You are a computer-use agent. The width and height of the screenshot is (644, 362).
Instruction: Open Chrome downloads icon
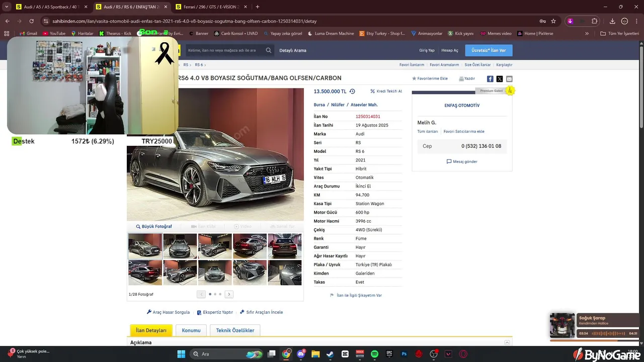612,21
